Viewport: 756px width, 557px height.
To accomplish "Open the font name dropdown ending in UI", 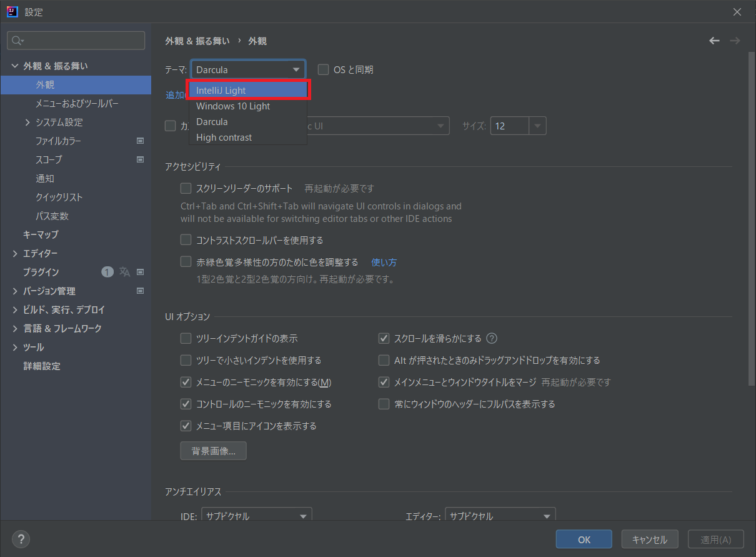I will click(378, 126).
